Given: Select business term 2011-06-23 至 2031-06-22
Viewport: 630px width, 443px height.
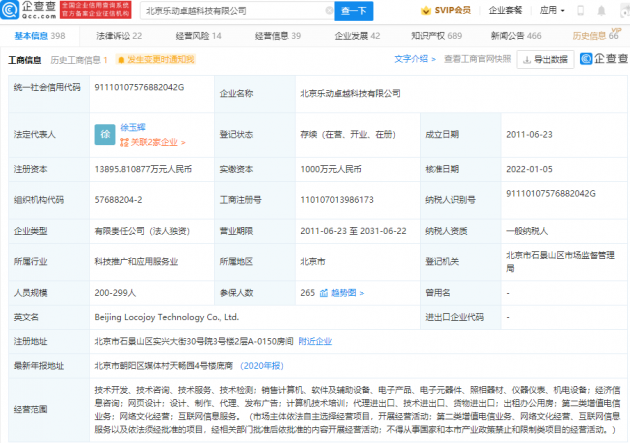Looking at the screenshot, I should tap(353, 231).
